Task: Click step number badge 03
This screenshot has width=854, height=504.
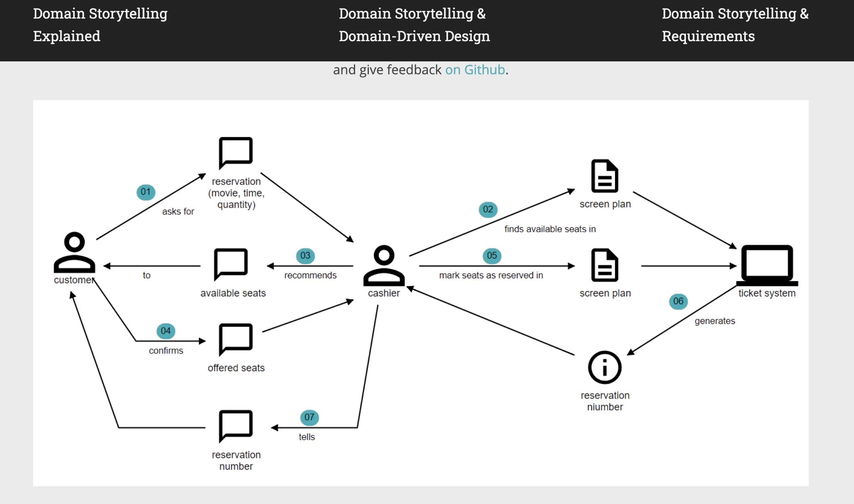Action: click(305, 256)
